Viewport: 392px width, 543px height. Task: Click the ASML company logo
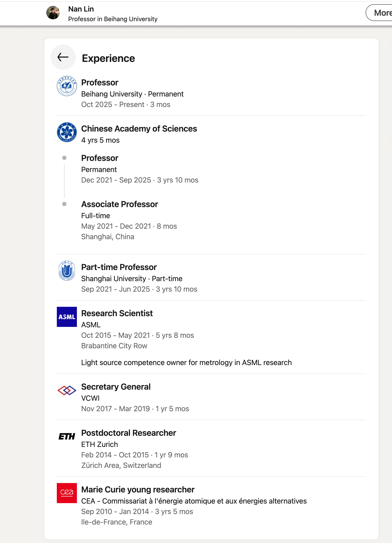pos(67,317)
